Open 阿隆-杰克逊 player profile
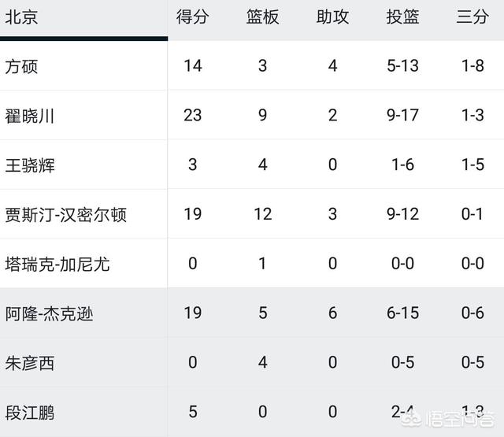This screenshot has width=504, height=437. coord(49,314)
